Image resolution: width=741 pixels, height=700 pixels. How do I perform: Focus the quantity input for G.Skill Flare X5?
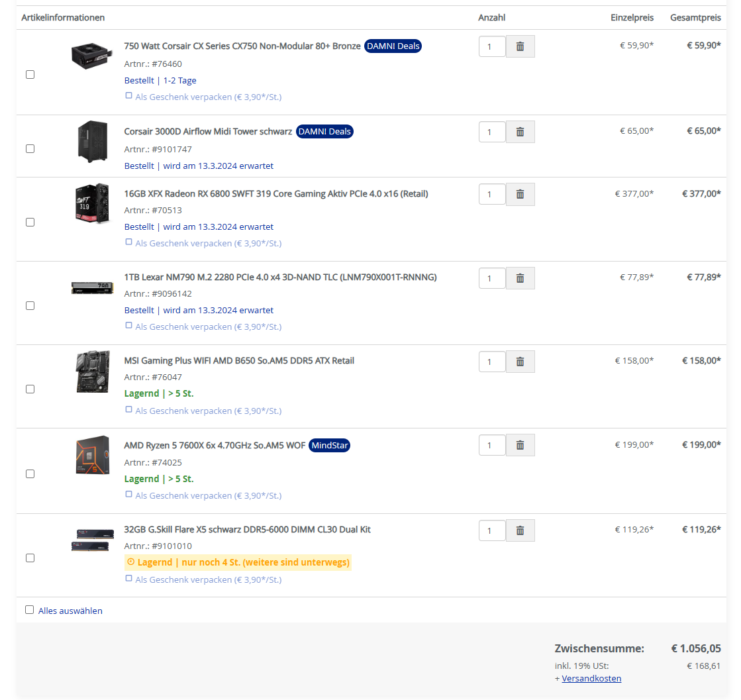491,530
